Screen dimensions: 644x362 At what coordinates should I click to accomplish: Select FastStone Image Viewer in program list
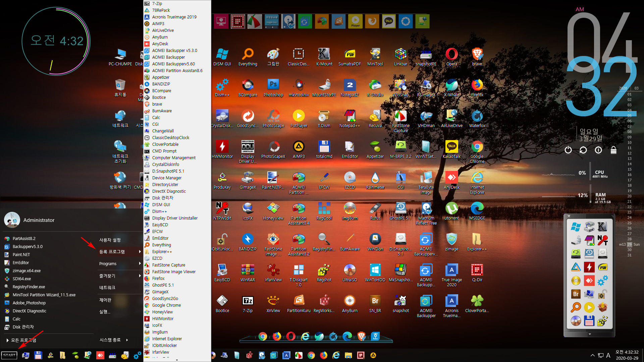(x=174, y=271)
